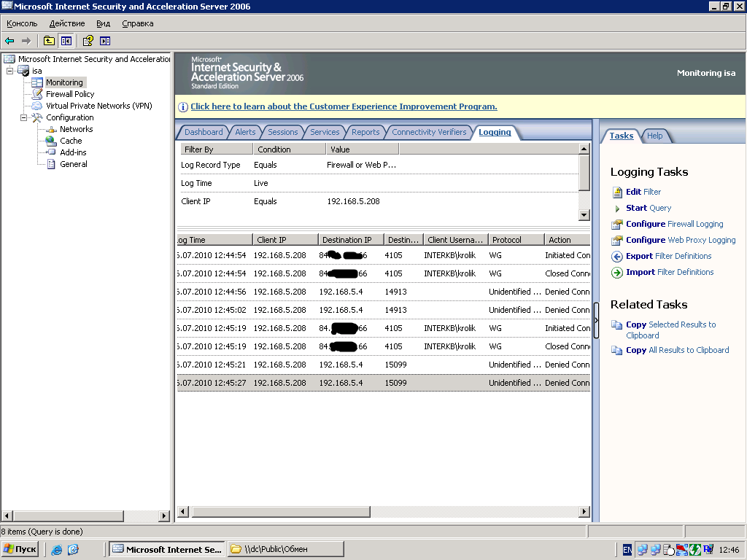Click Export Filter Definitions link
747x560 pixels.
(668, 256)
